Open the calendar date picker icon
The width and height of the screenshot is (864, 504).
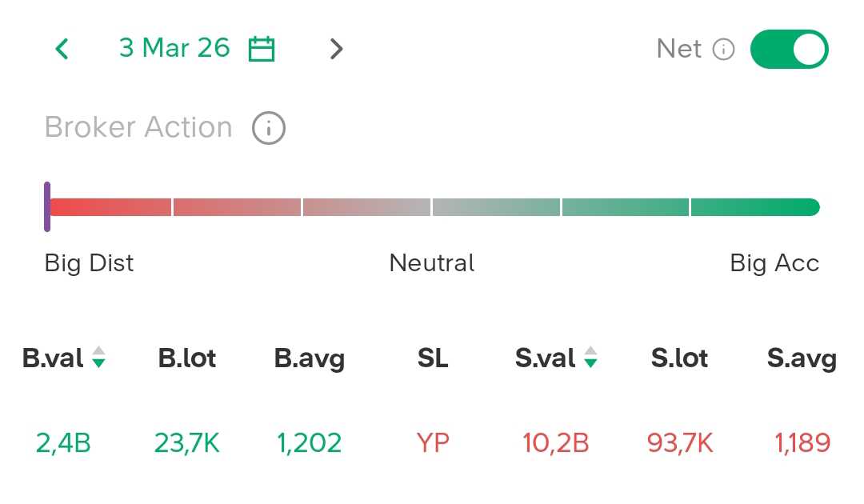pos(262,50)
